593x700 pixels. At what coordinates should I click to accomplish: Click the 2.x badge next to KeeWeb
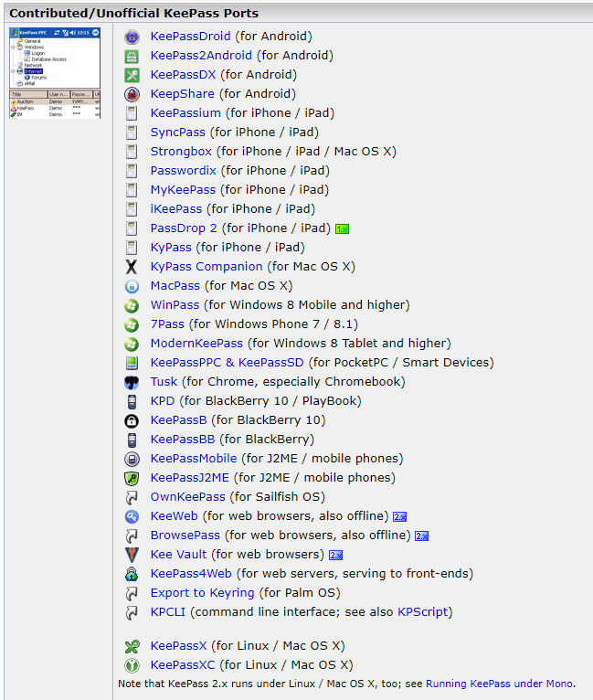point(400,517)
